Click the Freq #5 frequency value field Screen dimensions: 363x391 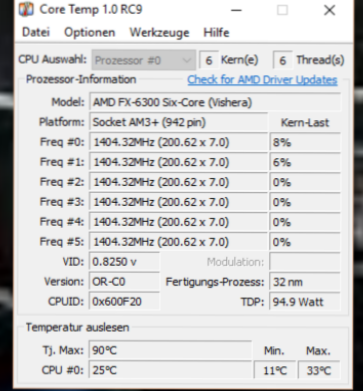click(x=178, y=242)
